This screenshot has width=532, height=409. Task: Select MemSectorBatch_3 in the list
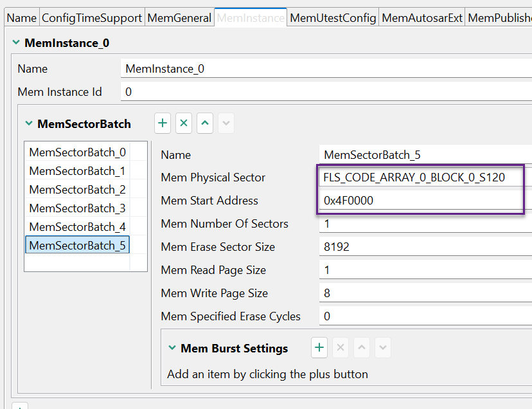click(x=77, y=208)
